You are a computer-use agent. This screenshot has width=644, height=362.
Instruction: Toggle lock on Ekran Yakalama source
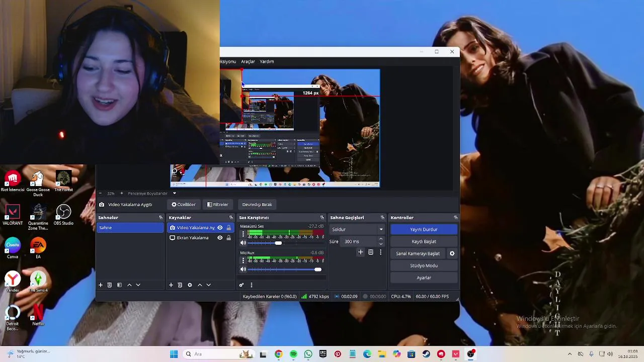[228, 238]
